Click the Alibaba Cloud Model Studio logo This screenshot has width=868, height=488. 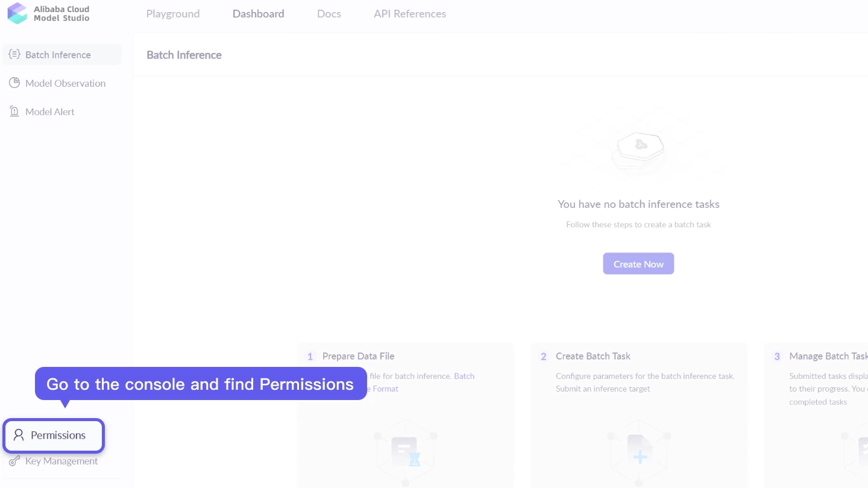(x=48, y=13)
